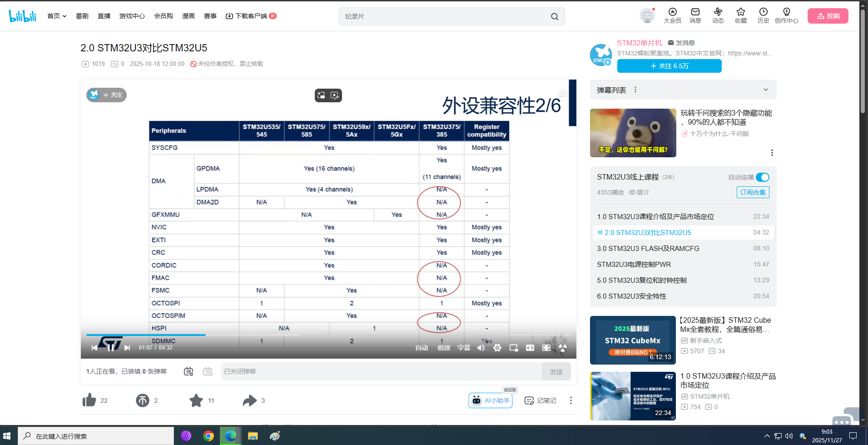Seek on the video progress bar
This screenshot has height=445, width=868.
(x=329, y=335)
